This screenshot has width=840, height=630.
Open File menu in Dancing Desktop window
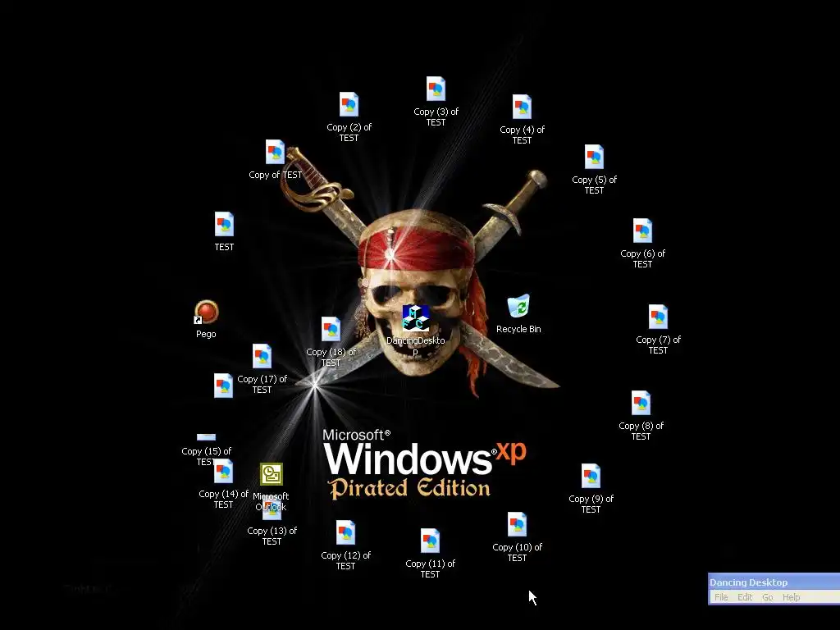[x=721, y=597]
